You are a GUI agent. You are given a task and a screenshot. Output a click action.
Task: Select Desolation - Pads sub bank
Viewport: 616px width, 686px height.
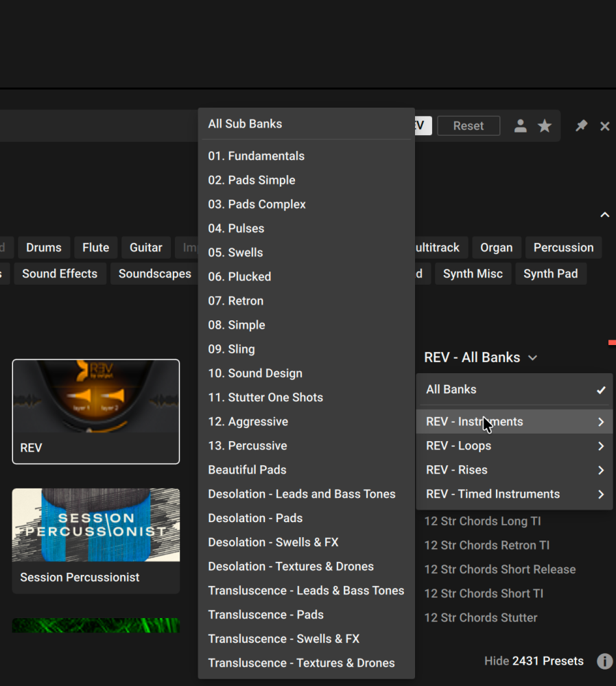(x=306, y=518)
